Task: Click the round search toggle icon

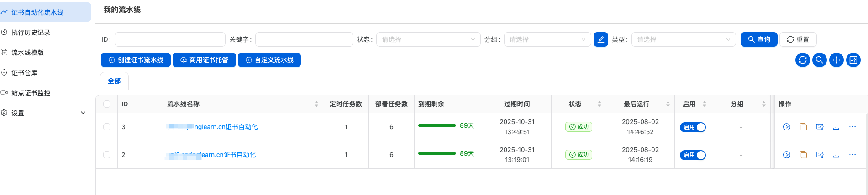Action: pos(819,60)
